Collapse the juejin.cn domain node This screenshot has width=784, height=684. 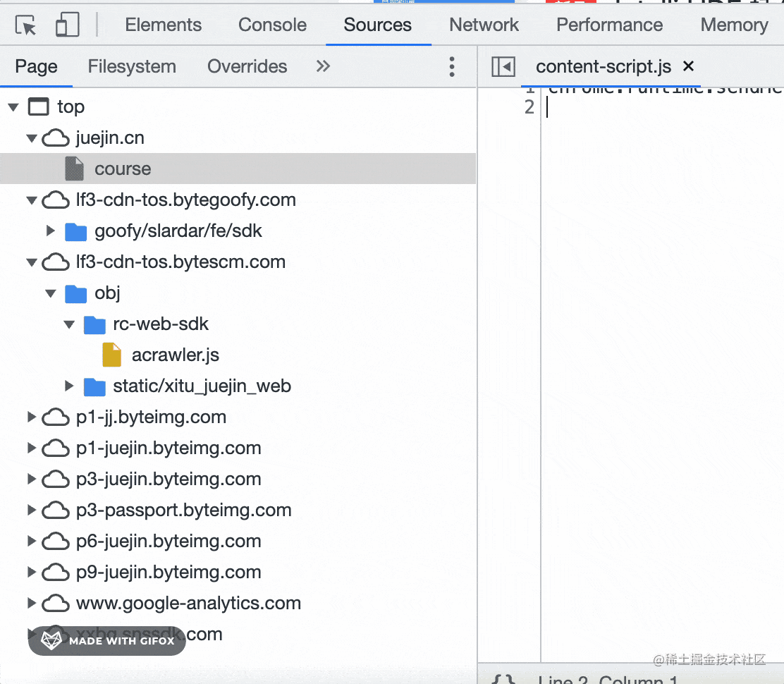[32, 138]
